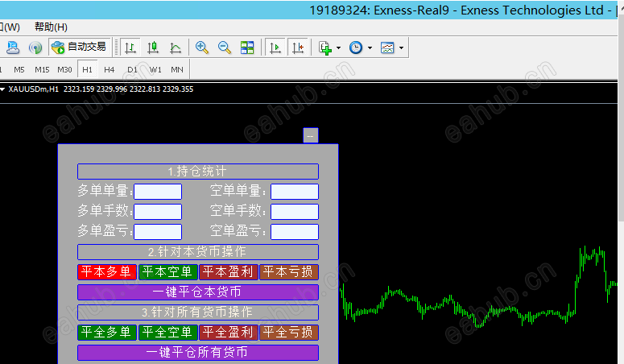Zoom out on the chart
Viewport: 624px width, 364px height.
tap(225, 48)
